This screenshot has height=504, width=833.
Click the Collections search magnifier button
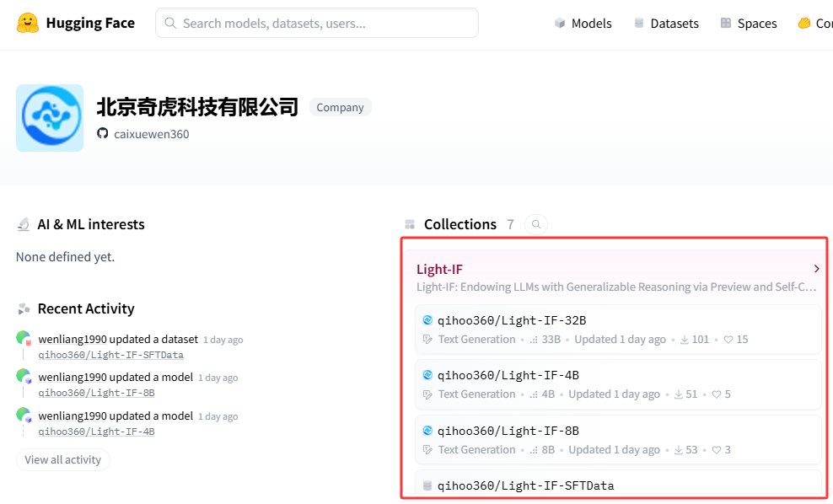pyautogui.click(x=536, y=224)
